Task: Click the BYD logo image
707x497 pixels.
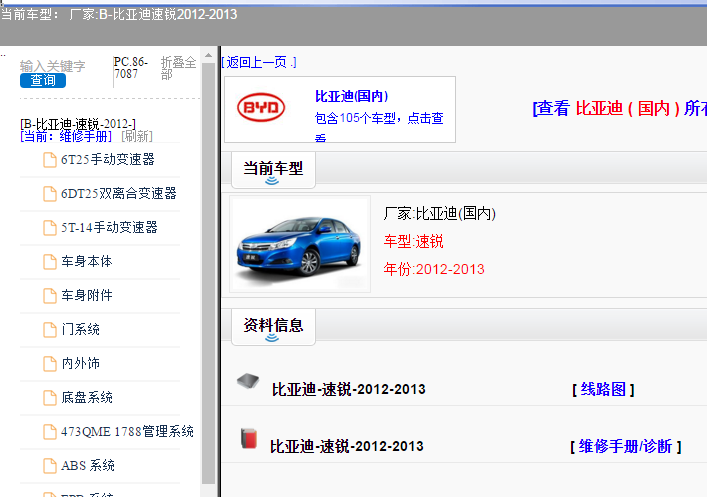Action: pos(261,107)
